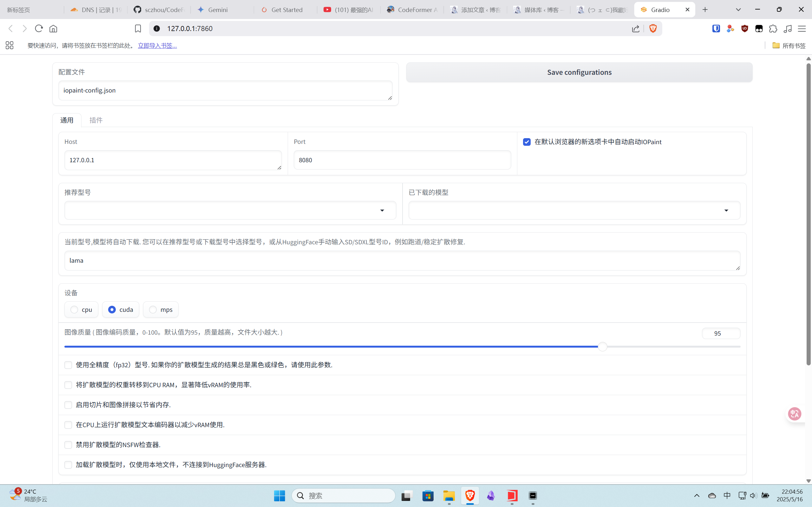This screenshot has height=507, width=812.
Task: Open the Bitwarden extension icon
Action: pos(716,29)
